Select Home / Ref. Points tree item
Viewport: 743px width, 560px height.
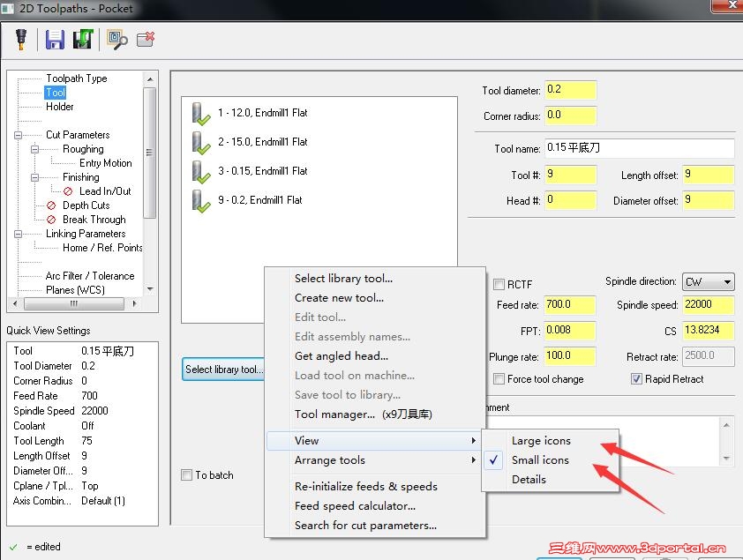(x=102, y=248)
